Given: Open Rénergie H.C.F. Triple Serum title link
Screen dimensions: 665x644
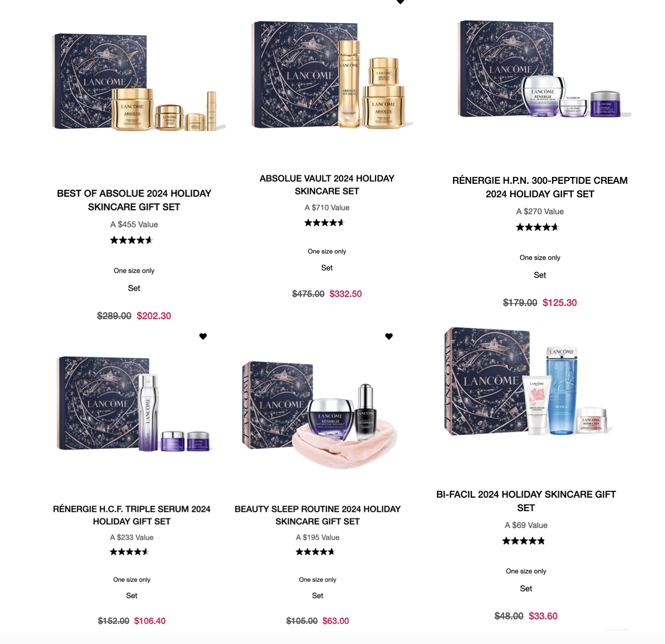Looking at the screenshot, I should [x=132, y=515].
